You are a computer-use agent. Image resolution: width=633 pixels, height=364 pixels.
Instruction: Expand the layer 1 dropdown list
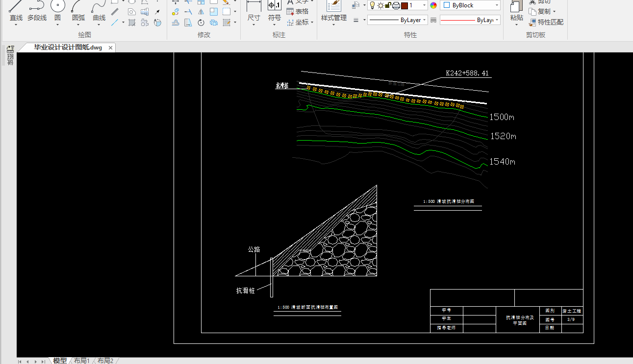(424, 5)
